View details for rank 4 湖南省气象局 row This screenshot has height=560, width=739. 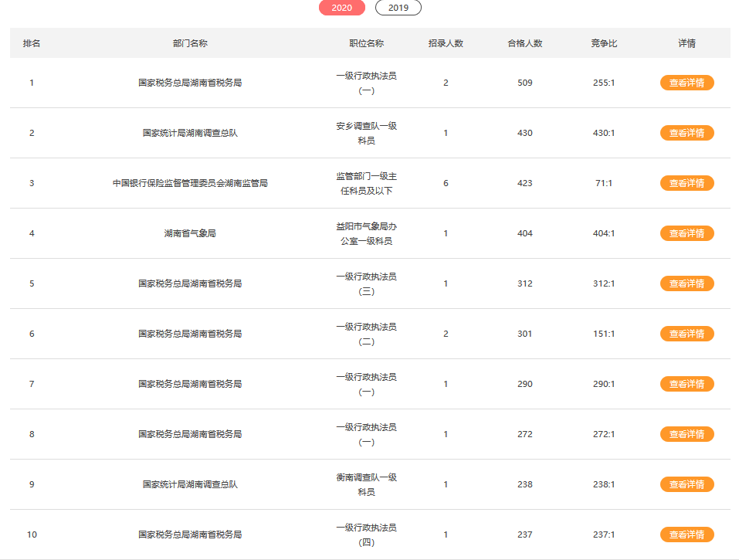tap(686, 233)
